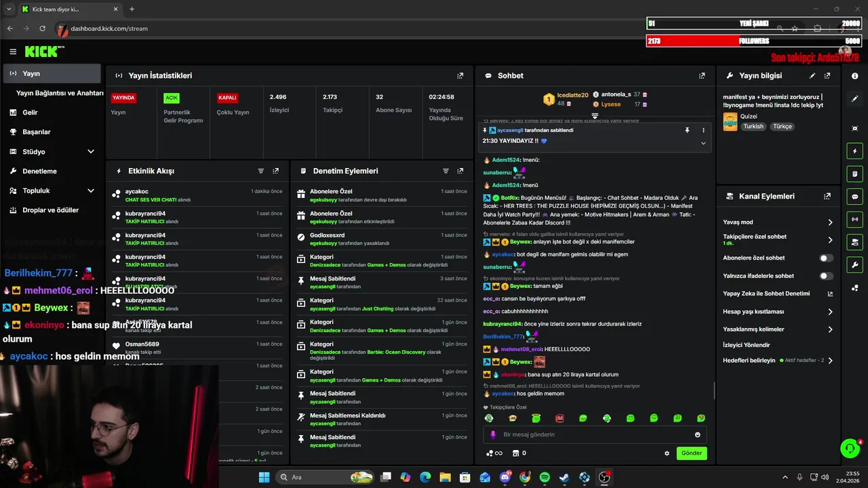
Task: Click the lightning bolt icon in the right rail
Action: point(855,151)
